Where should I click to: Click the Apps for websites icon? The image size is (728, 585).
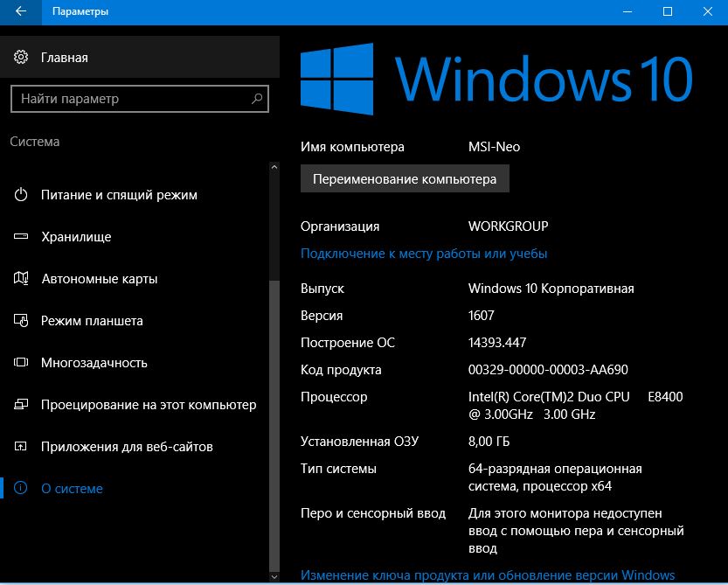click(22, 447)
